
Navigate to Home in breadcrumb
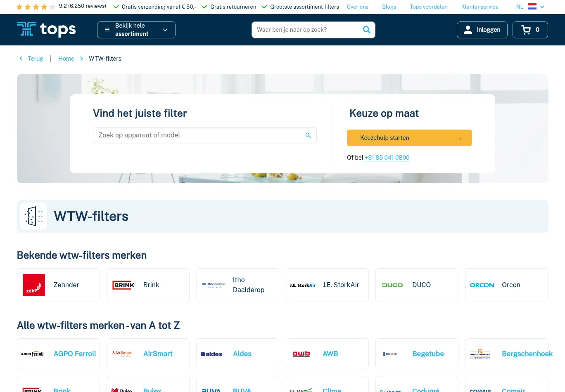(66, 59)
